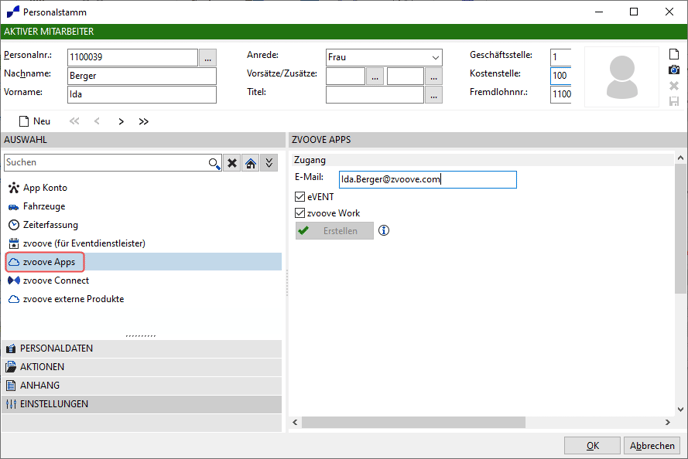Click the Fremdlohnnr. field
The image size is (688, 459).
point(561,94)
